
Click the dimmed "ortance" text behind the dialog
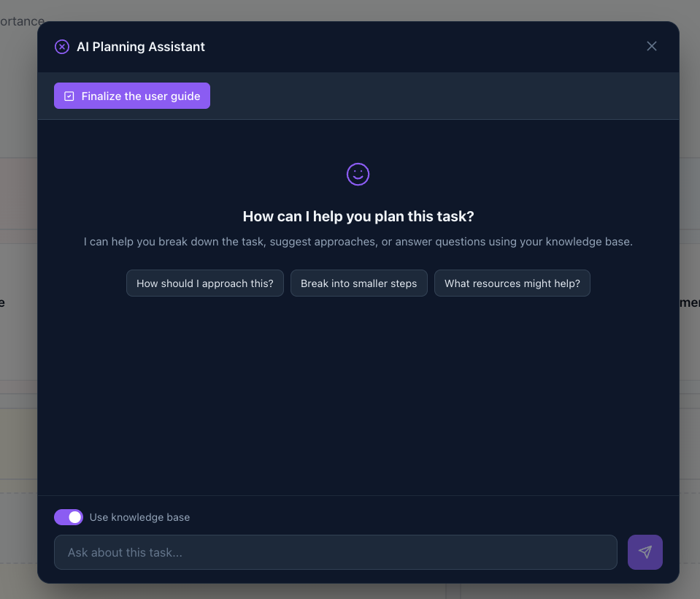coord(22,21)
